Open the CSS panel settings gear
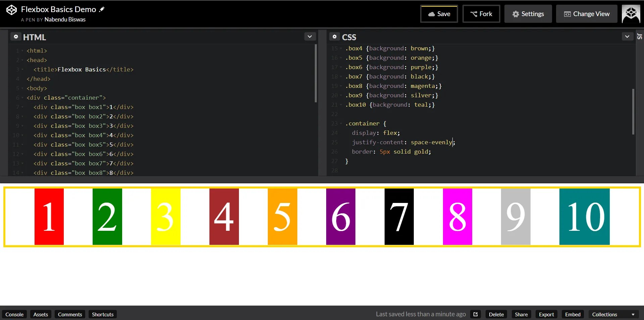644x320 pixels. pos(334,37)
